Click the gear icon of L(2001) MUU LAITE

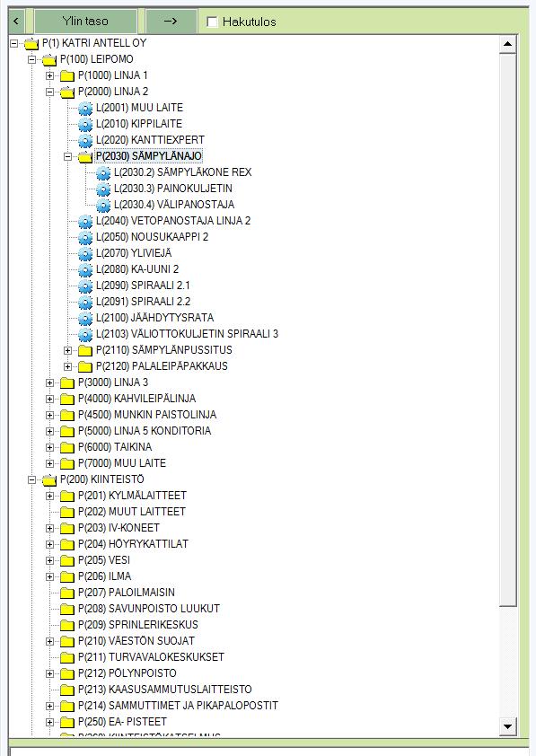click(85, 108)
